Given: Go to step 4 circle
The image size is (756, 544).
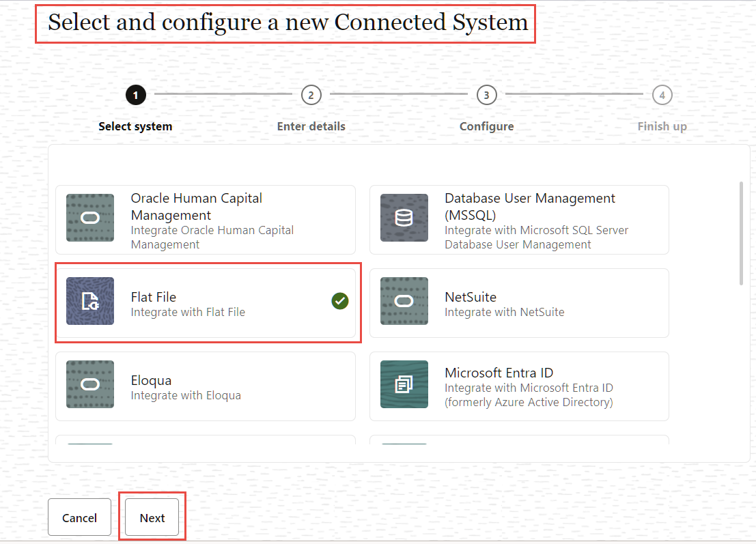Looking at the screenshot, I should point(662,95).
